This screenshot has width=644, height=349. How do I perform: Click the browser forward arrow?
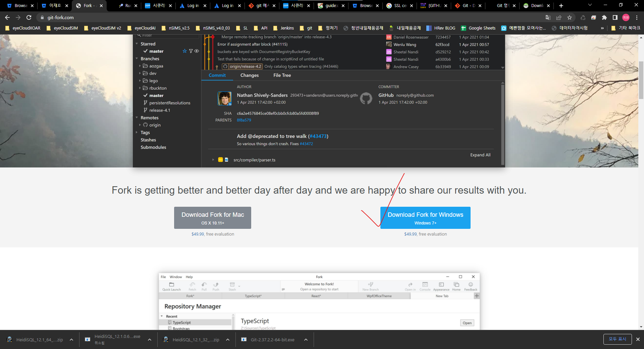pyautogui.click(x=18, y=17)
